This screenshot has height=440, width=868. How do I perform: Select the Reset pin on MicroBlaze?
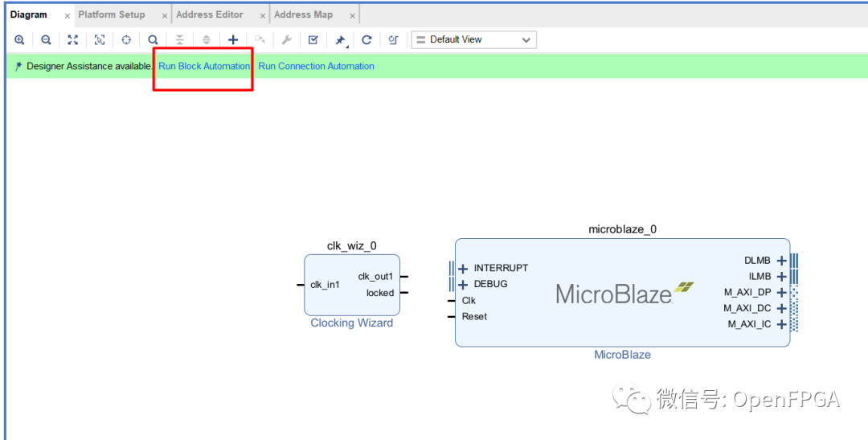click(x=474, y=316)
